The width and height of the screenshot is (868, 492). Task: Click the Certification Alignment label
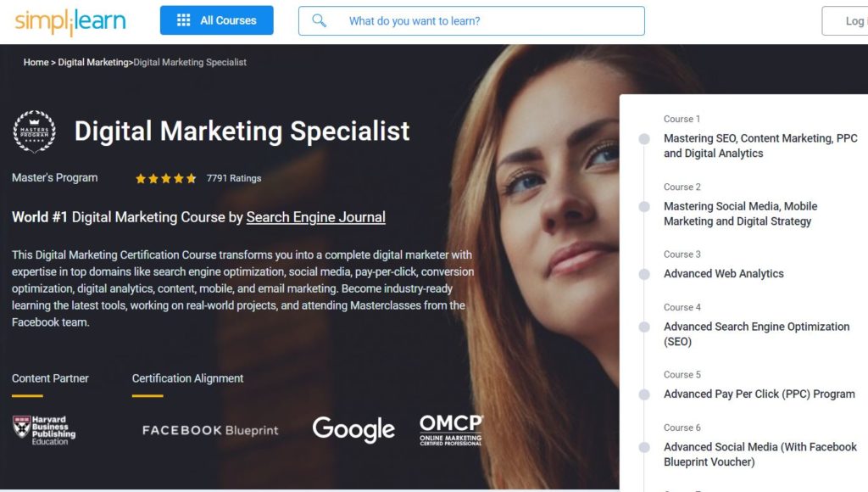pyautogui.click(x=187, y=378)
